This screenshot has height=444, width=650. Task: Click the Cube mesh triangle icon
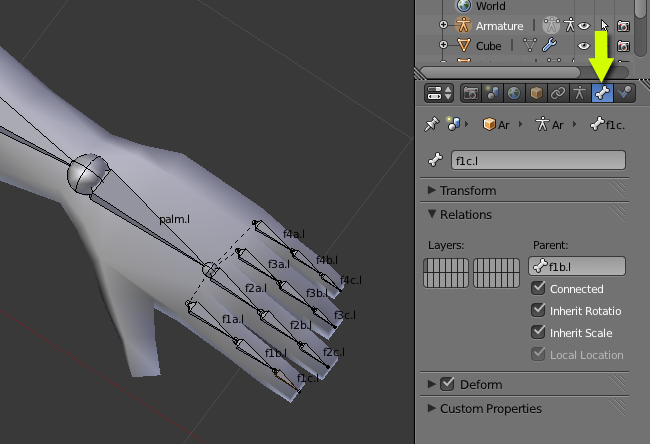click(x=463, y=45)
